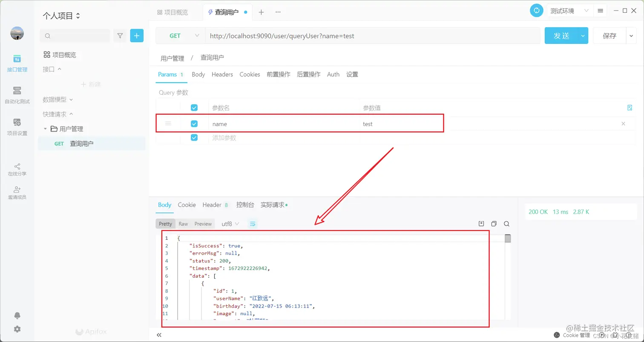Uncheck the name parameter checkbox
Screen dimensions: 644x342
194,124
